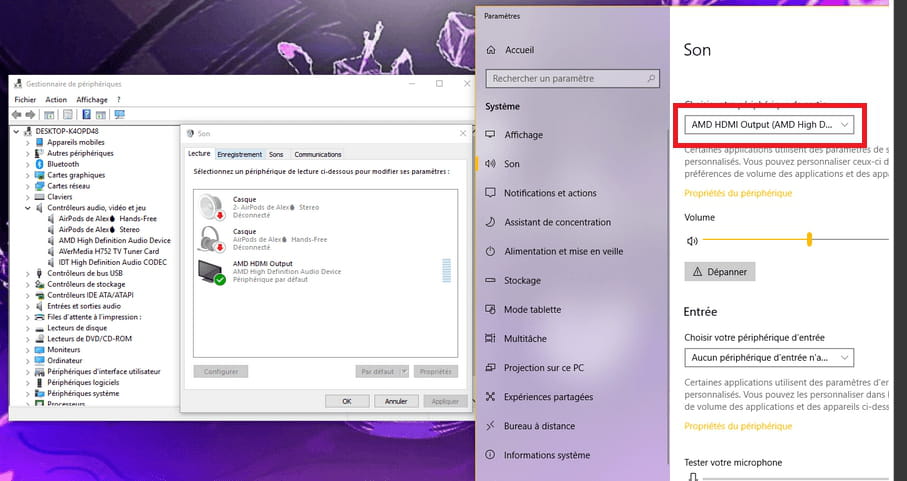Click the Properties sheet icon in Device Manager toolbar
Screen dimensions: 907x481
[68, 114]
